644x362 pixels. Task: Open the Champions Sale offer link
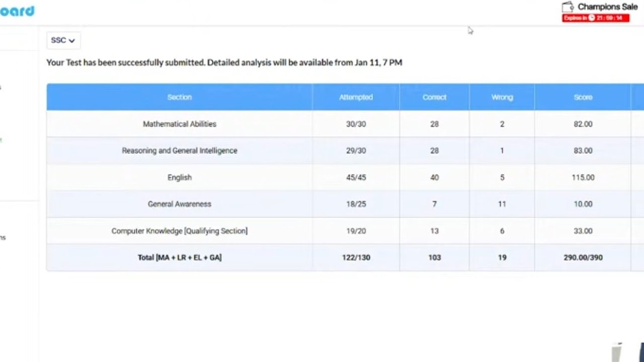tap(607, 7)
